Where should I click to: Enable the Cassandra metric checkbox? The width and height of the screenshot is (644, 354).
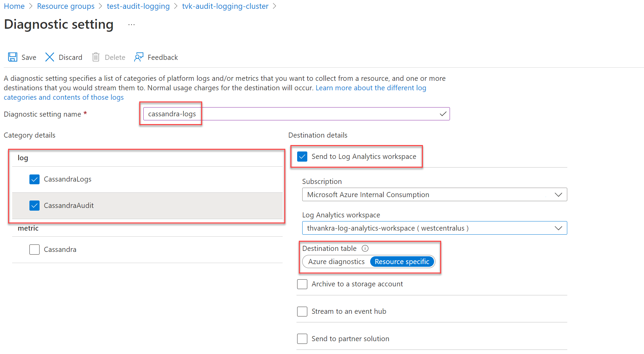[34, 250]
